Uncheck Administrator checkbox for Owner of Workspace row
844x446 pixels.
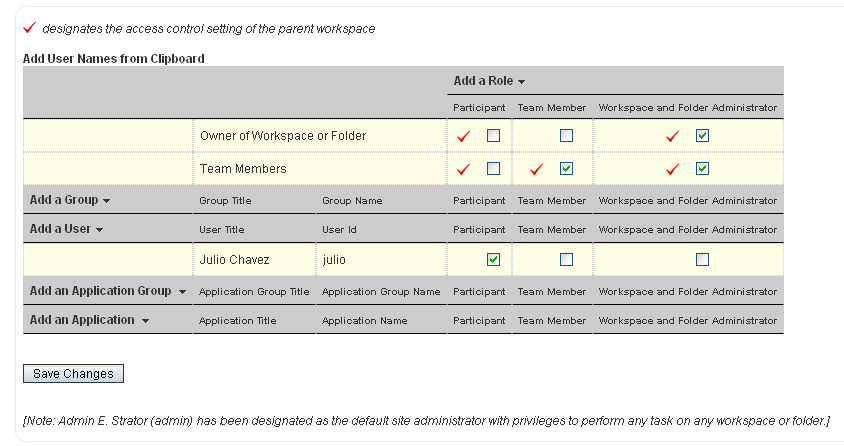coord(702,135)
